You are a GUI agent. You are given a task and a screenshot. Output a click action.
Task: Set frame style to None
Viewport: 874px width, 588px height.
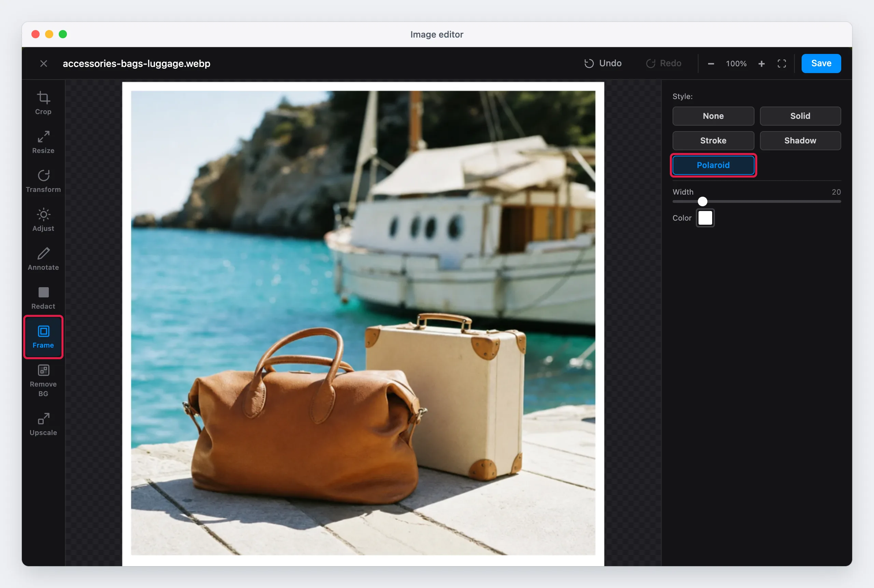713,116
